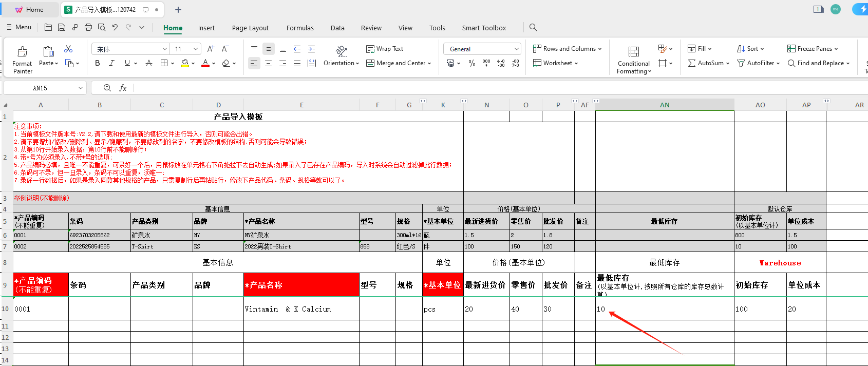The image size is (868, 366).
Task: Click the Increase Font Size icon
Action: [211, 49]
